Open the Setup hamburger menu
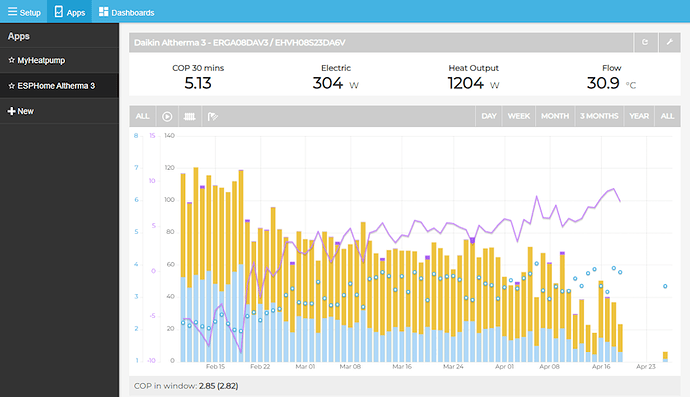Screen dimensions: 690x397 point(24,12)
